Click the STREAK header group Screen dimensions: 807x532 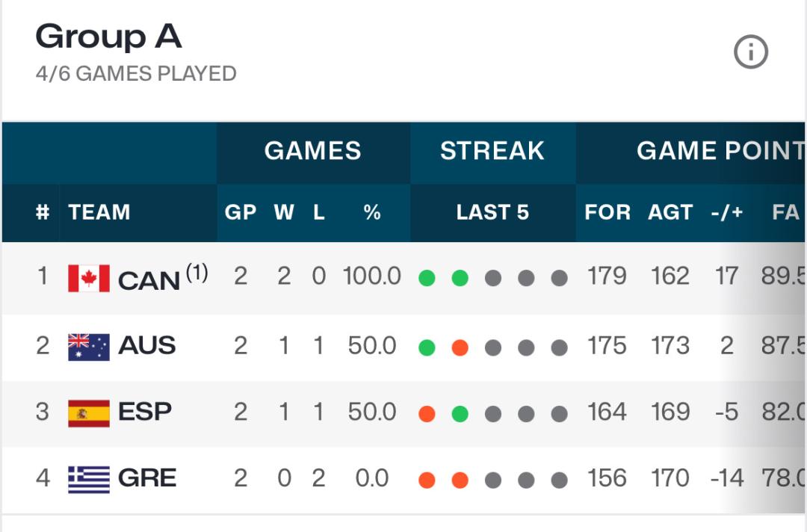[x=492, y=151]
